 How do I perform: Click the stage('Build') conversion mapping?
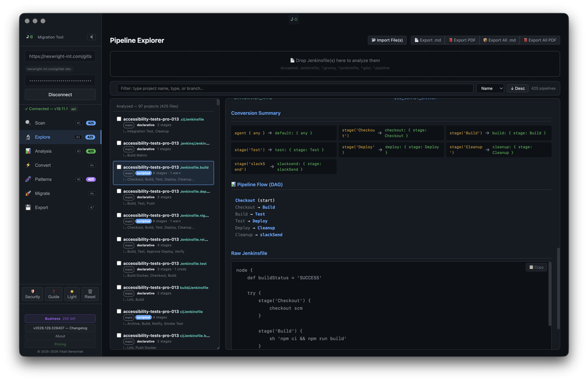coord(498,133)
